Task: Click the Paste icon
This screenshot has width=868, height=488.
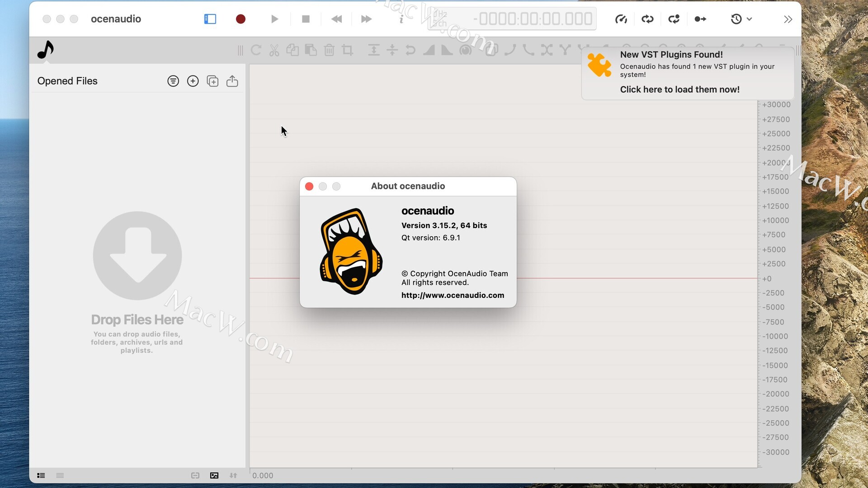Action: (311, 50)
